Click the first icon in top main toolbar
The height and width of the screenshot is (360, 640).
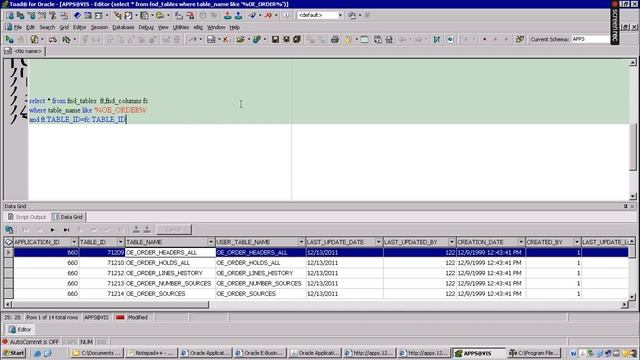[10, 16]
